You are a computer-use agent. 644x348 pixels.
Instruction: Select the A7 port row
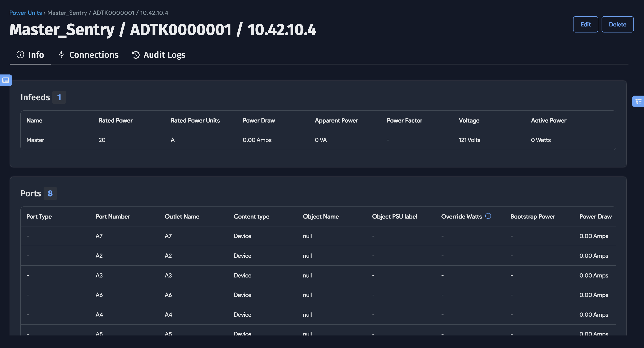(x=318, y=236)
